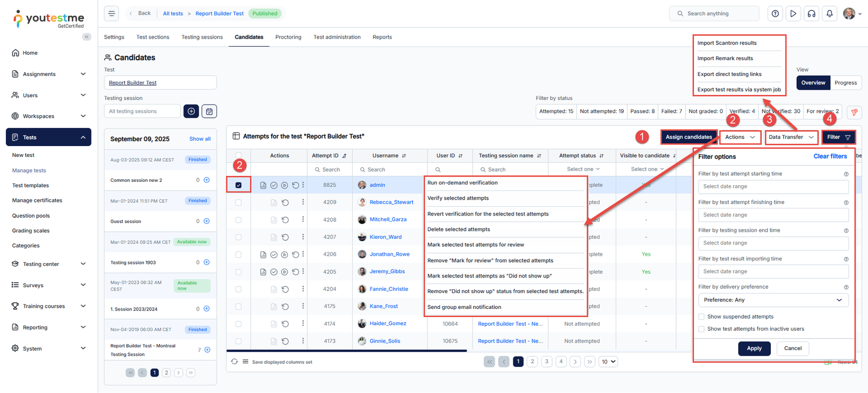Switch to the Proctoring tab

[x=288, y=37]
